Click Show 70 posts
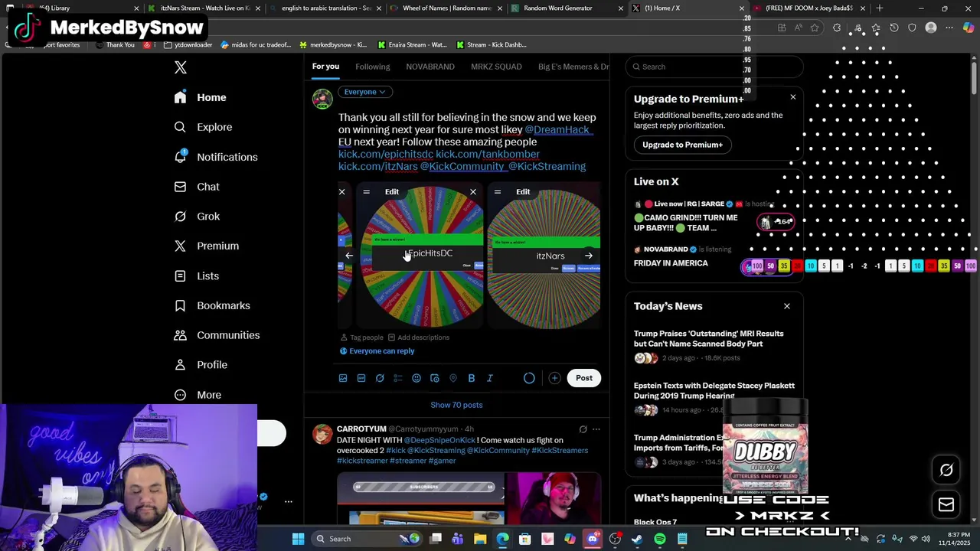 (456, 405)
